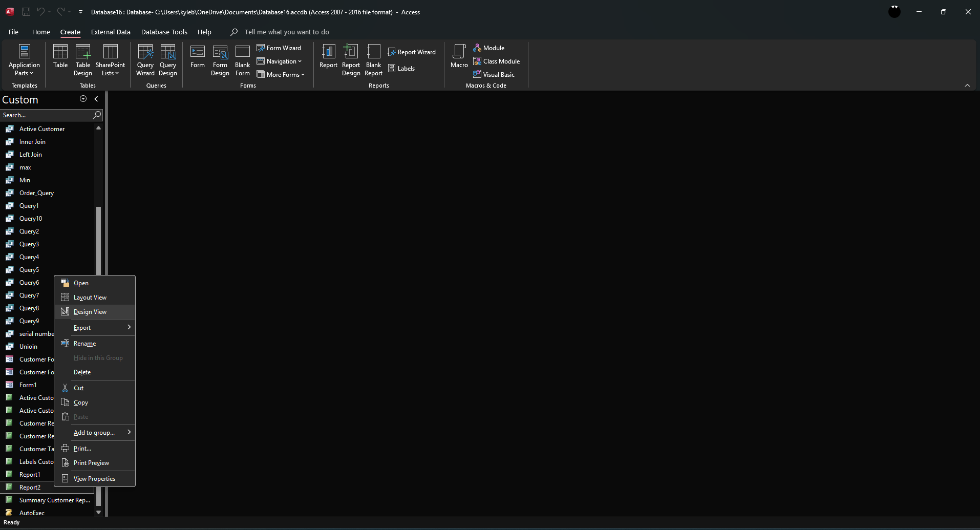Select the Inner Join query
Image resolution: width=980 pixels, height=530 pixels.
(x=47, y=142)
